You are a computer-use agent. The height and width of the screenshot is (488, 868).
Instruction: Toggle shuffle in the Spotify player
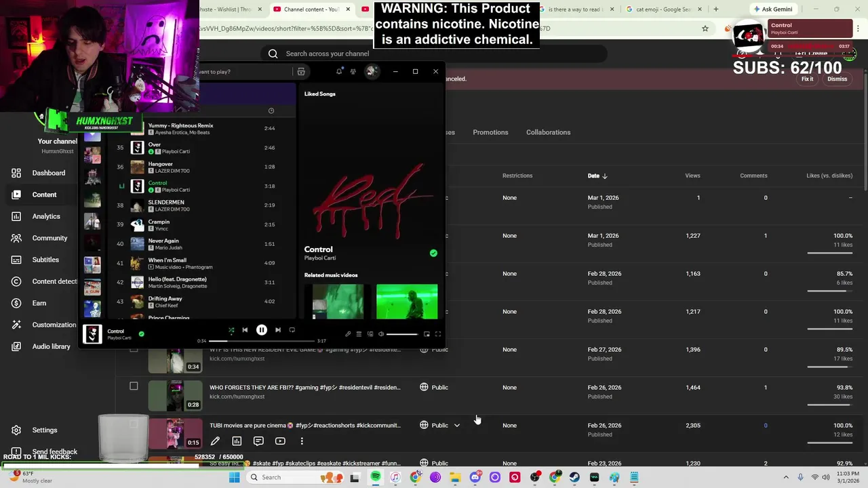(231, 330)
